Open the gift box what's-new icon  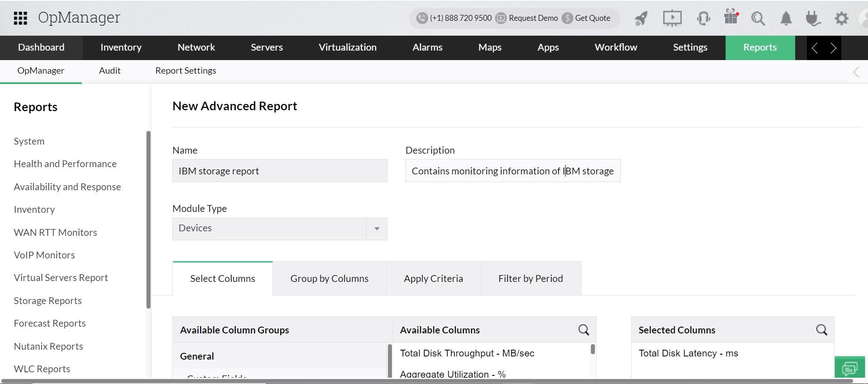tap(731, 17)
